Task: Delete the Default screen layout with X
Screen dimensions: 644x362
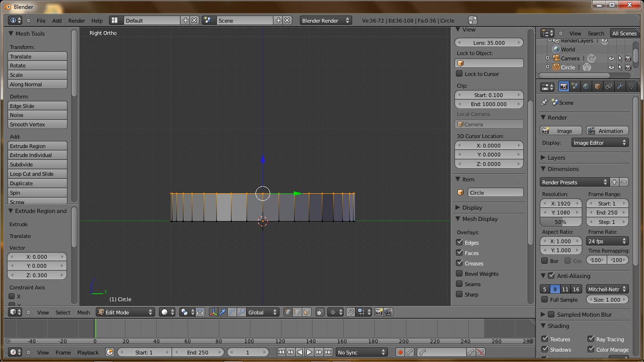Action: pos(194,20)
